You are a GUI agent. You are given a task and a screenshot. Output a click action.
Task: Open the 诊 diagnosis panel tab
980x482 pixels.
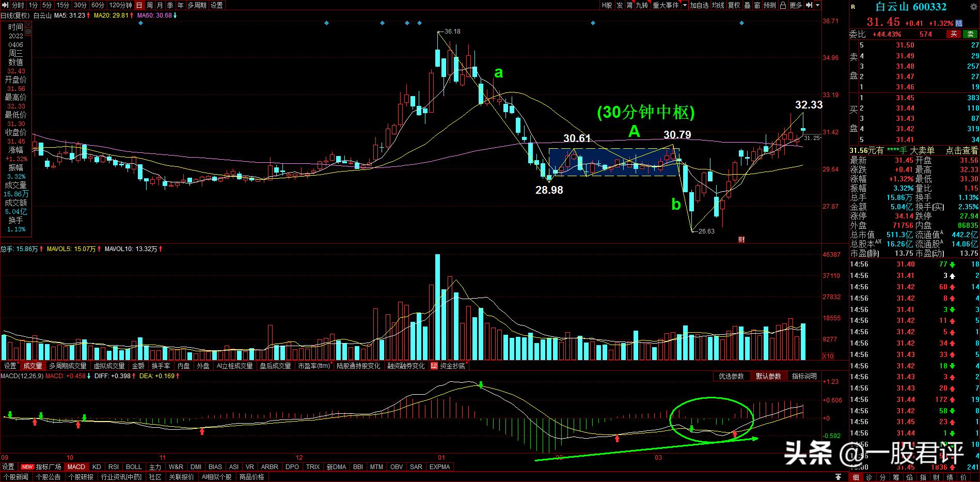(x=870, y=477)
